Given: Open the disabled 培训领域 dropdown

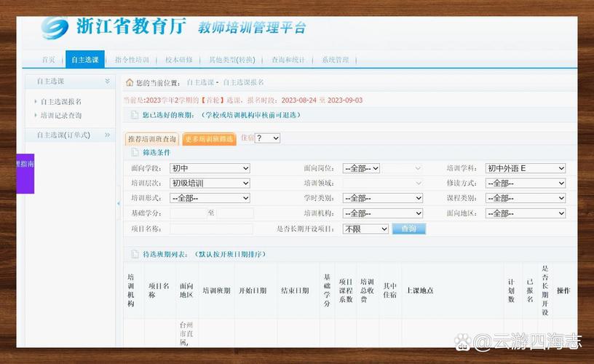Looking at the screenshot, I should point(383,183).
